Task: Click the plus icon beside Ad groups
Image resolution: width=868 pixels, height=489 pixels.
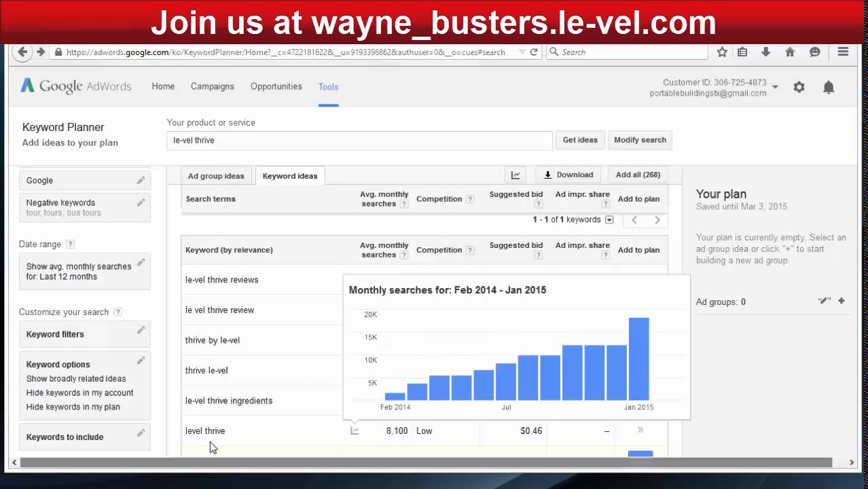Action: [x=842, y=301]
